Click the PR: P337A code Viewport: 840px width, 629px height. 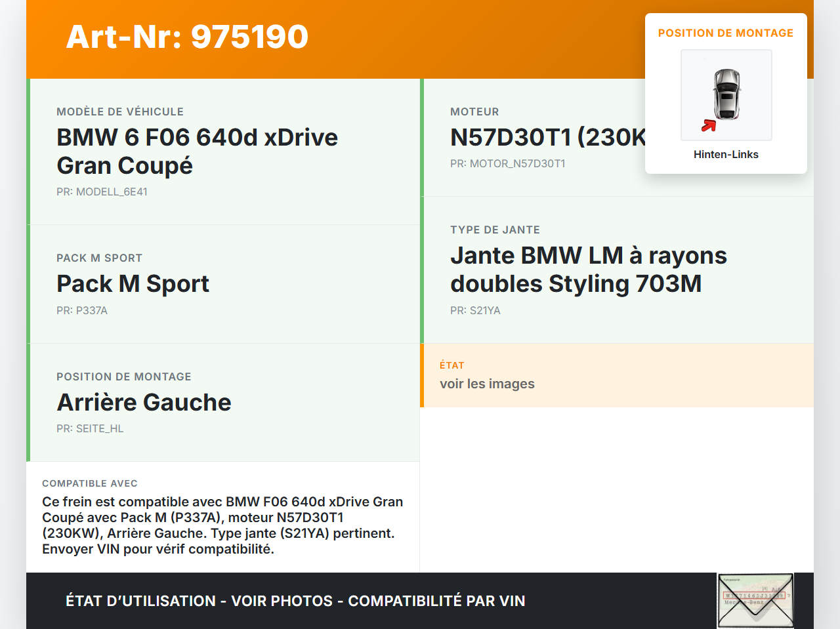[x=82, y=310]
